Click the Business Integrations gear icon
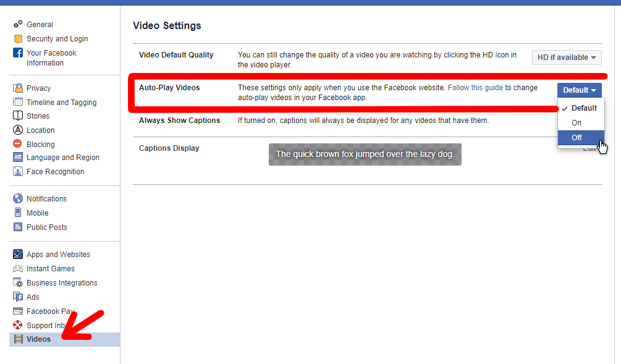 point(18,282)
